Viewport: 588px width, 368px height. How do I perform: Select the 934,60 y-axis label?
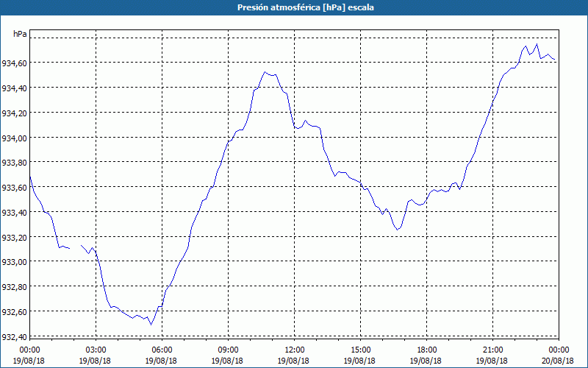(14, 63)
